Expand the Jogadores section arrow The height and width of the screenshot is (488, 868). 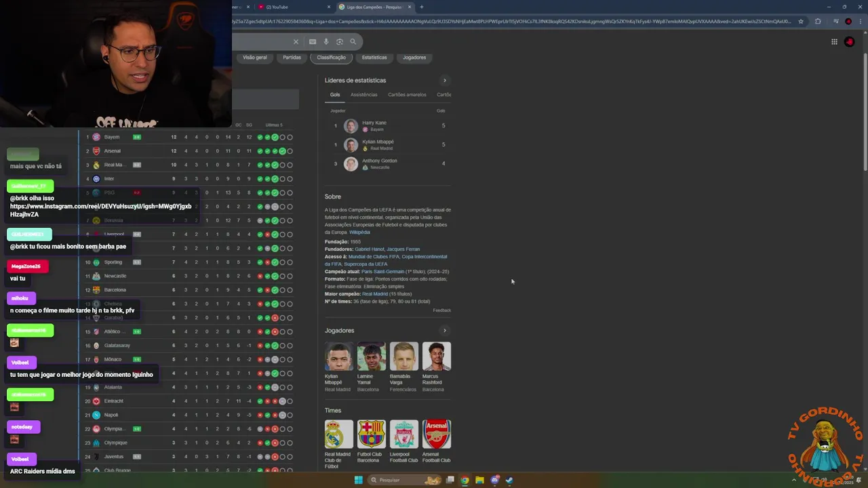point(445,330)
